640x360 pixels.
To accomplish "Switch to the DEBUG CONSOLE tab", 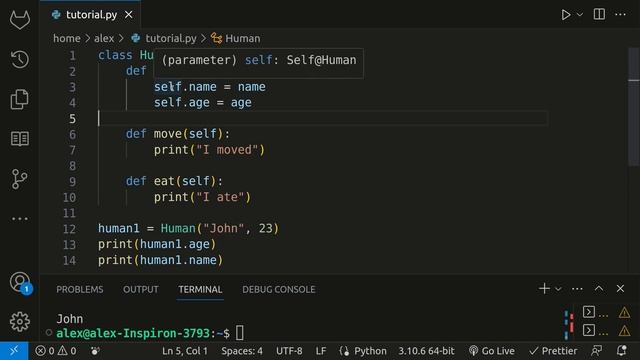I will (279, 289).
